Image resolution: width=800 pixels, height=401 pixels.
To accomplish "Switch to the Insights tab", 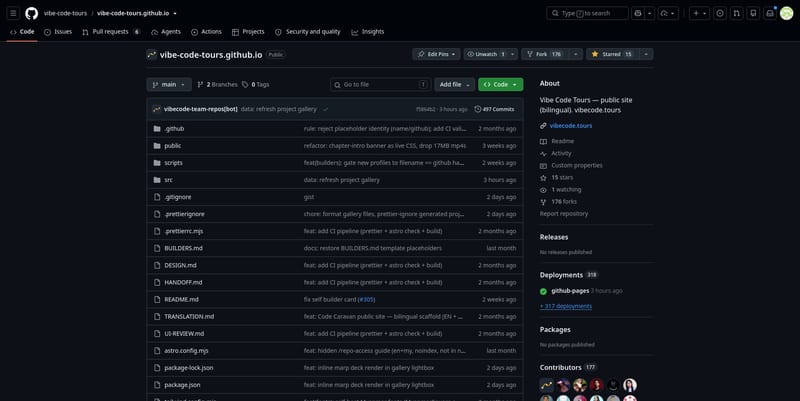I will tap(368, 32).
